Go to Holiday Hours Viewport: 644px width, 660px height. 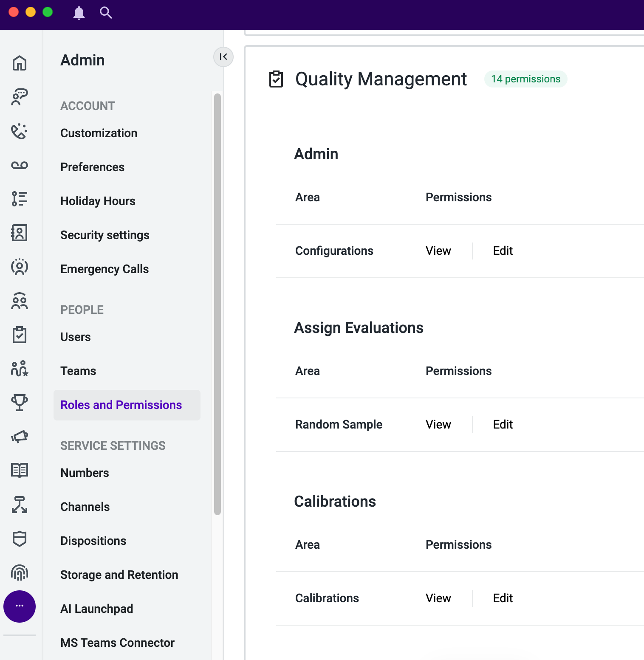coord(98,201)
